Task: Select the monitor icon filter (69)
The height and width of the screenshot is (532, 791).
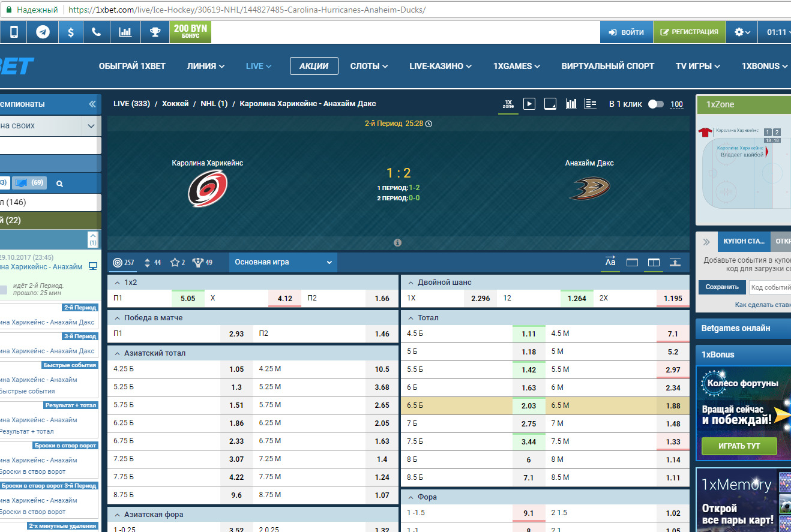Action: point(30,183)
